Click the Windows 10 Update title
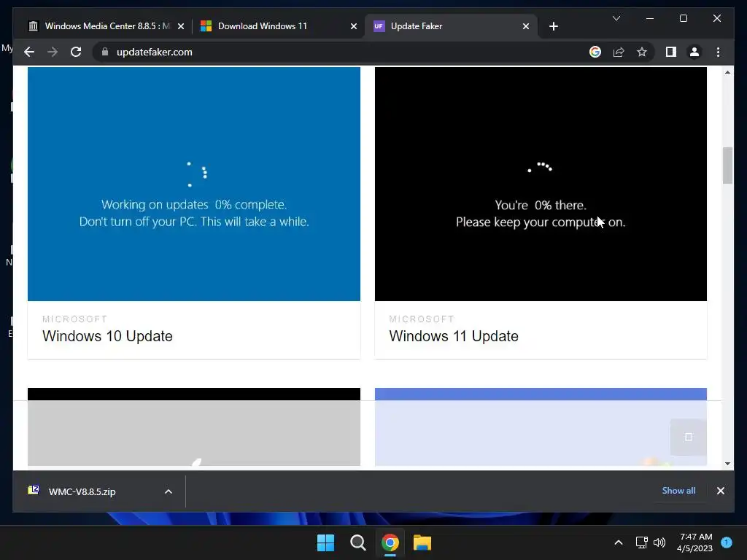Screen dimensions: 747x560 (x=107, y=336)
